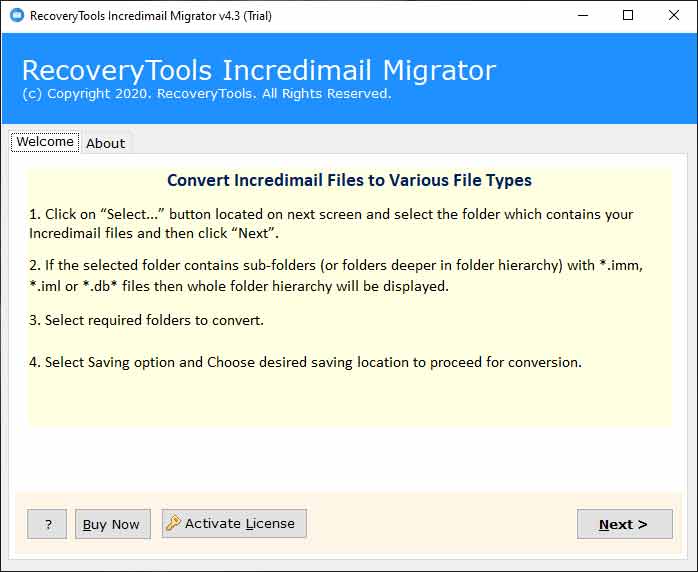Click the key icon on Activate License
698x572 pixels.
click(x=173, y=523)
